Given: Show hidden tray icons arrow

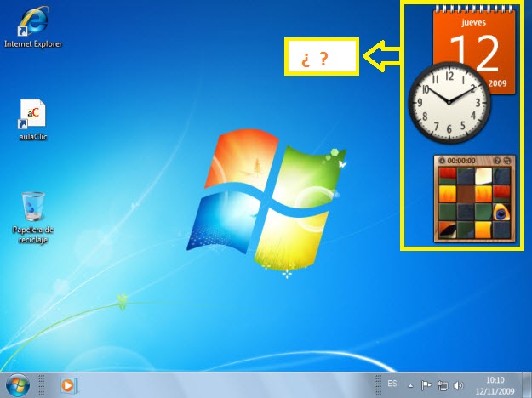Looking at the screenshot, I should pyautogui.click(x=410, y=386).
